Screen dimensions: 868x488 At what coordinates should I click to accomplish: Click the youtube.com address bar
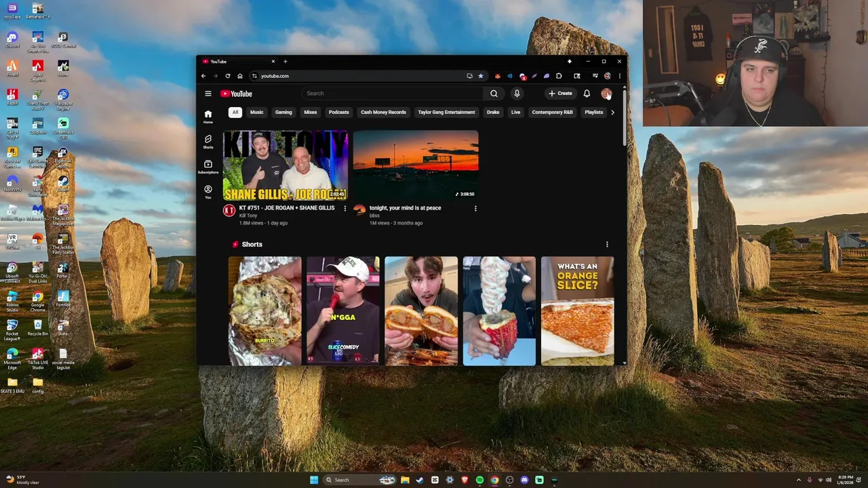coord(359,76)
